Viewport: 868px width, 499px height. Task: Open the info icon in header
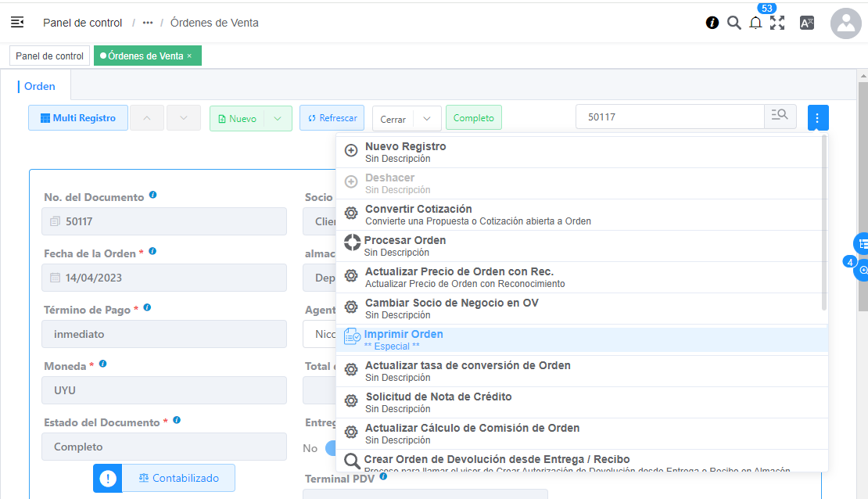712,23
